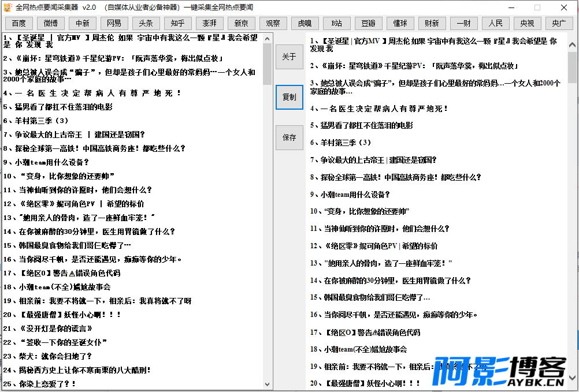
Task: Save results with the 保存 button
Action: coord(289,137)
